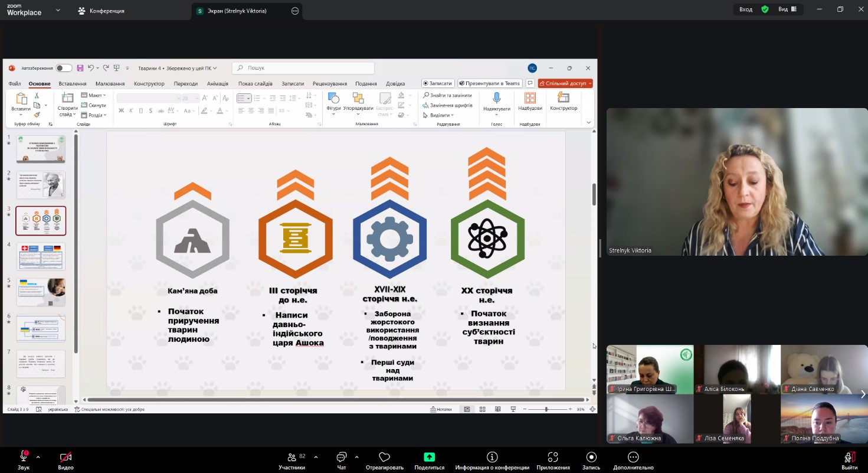Click the Поделиться share screen icon
Viewport: 868px width, 473px height.
[429, 457]
